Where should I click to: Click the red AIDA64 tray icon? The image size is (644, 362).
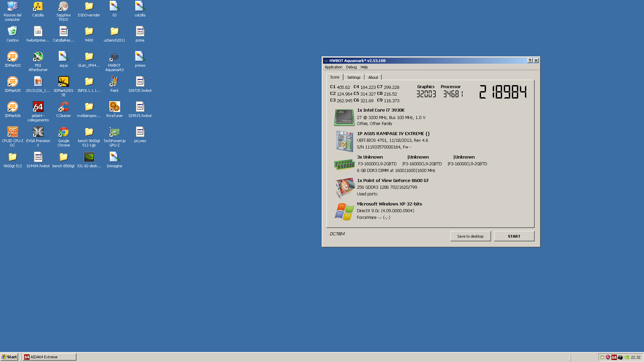614,357
